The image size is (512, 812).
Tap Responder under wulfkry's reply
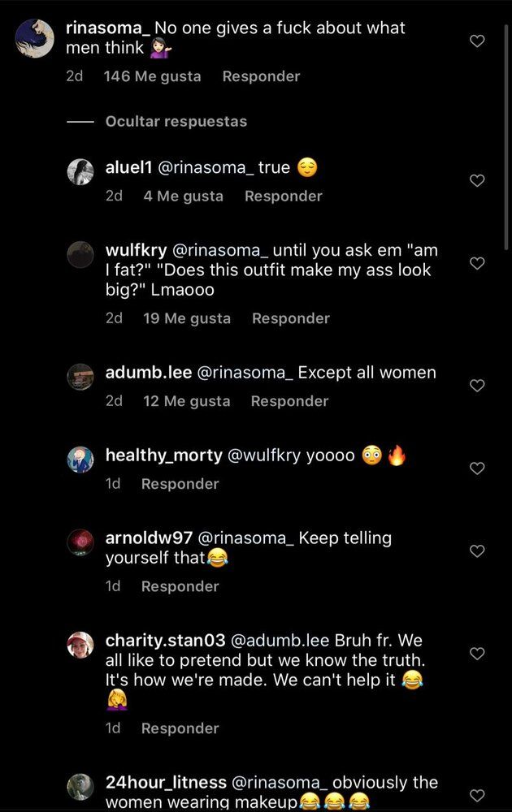(x=291, y=318)
